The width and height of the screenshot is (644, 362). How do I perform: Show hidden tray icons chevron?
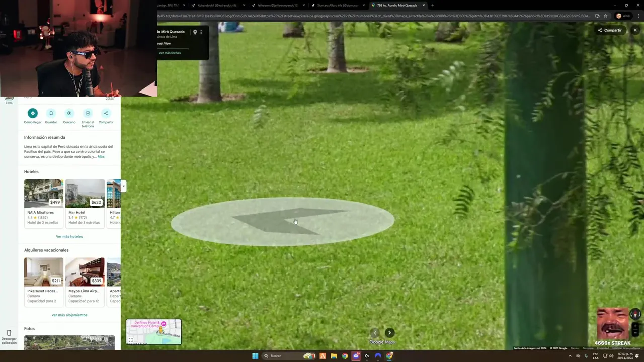(x=570, y=356)
